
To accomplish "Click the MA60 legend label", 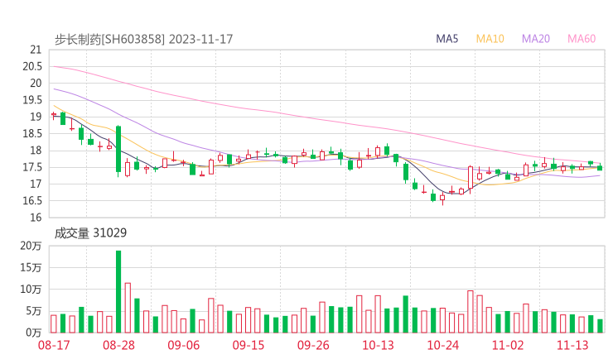I will click(582, 39).
